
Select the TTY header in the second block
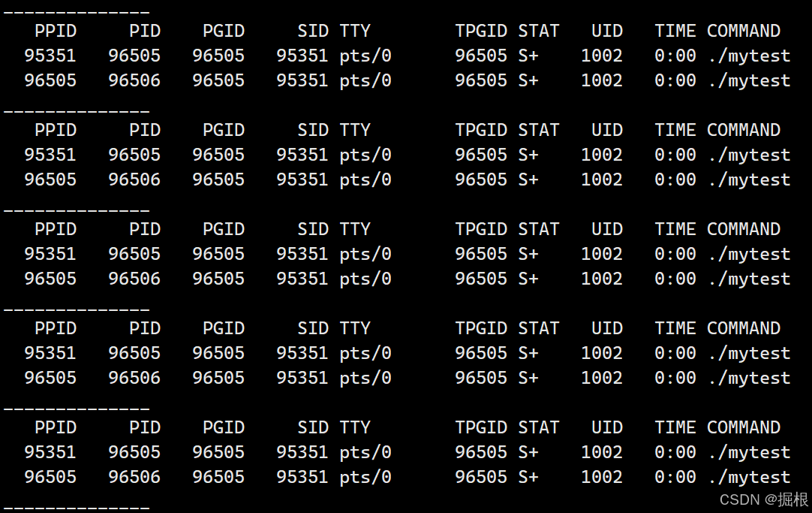(x=355, y=129)
